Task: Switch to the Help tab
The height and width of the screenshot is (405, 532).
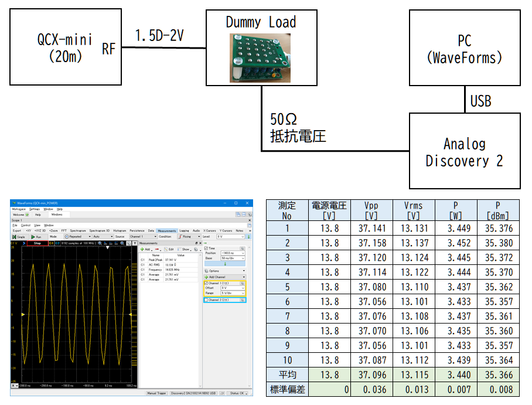Action: (37, 215)
